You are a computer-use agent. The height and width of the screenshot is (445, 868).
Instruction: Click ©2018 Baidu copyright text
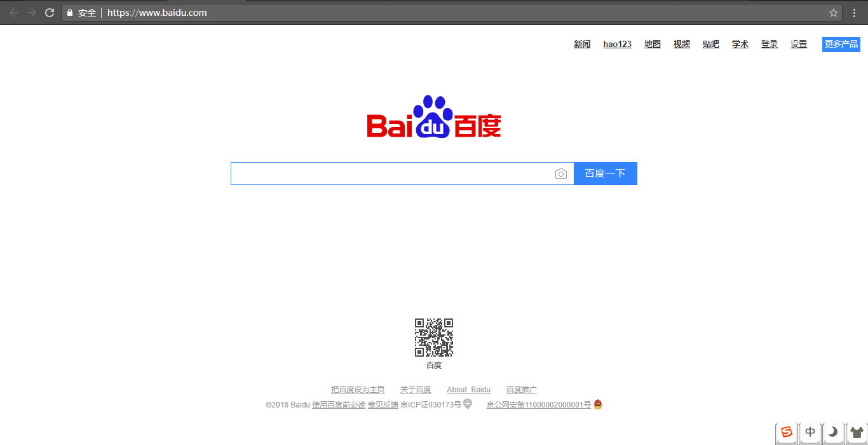[x=288, y=405]
